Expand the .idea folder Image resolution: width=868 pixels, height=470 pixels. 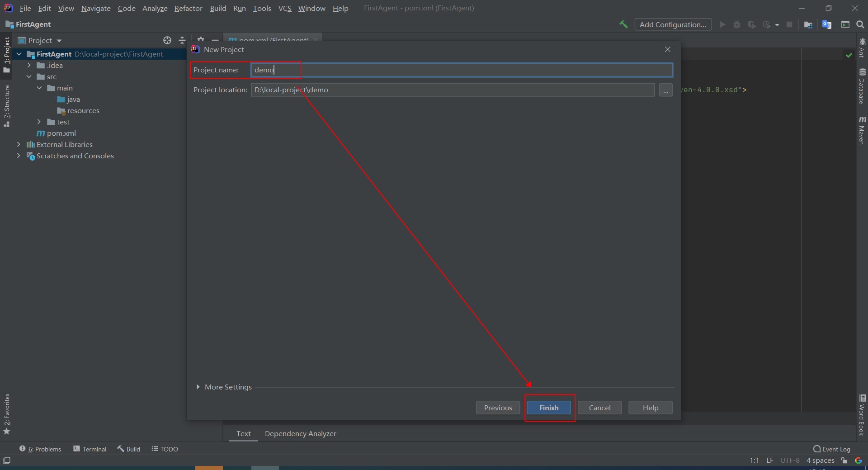pyautogui.click(x=29, y=66)
